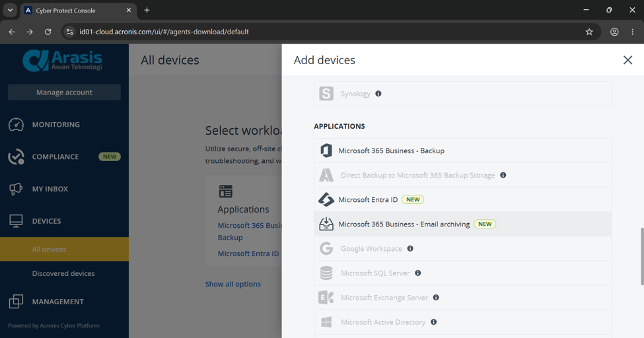The width and height of the screenshot is (644, 338).
Task: Click the Manage account button
Action: coord(65,92)
